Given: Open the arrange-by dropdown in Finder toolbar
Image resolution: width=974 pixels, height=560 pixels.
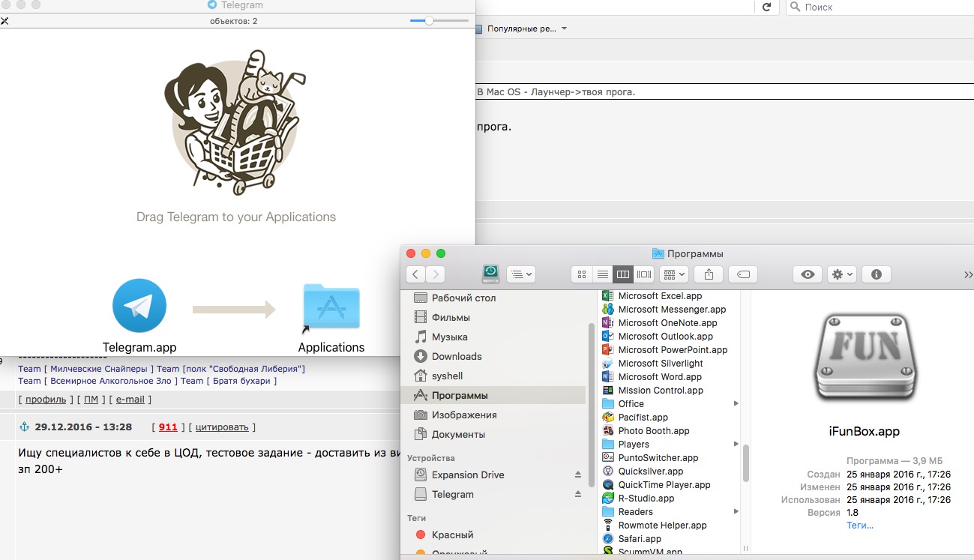Looking at the screenshot, I should pos(673,274).
